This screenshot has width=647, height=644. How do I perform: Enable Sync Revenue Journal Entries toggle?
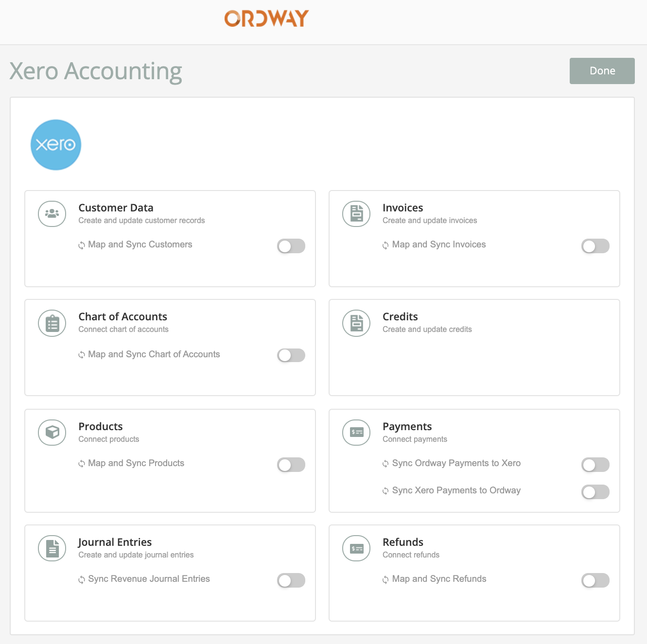click(x=291, y=580)
